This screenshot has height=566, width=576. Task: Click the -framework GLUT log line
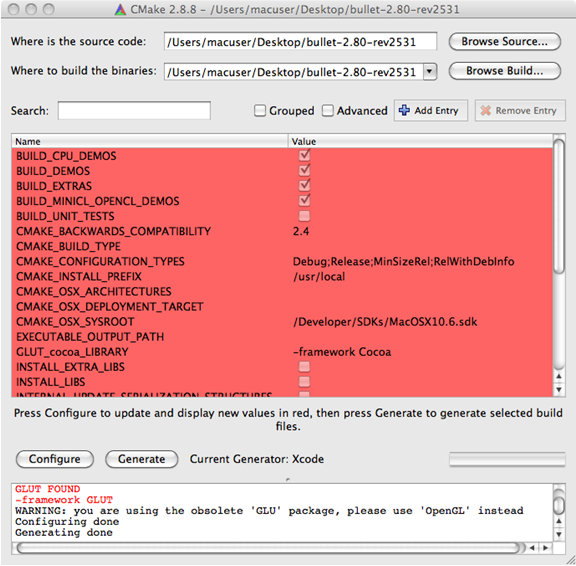coord(64,500)
